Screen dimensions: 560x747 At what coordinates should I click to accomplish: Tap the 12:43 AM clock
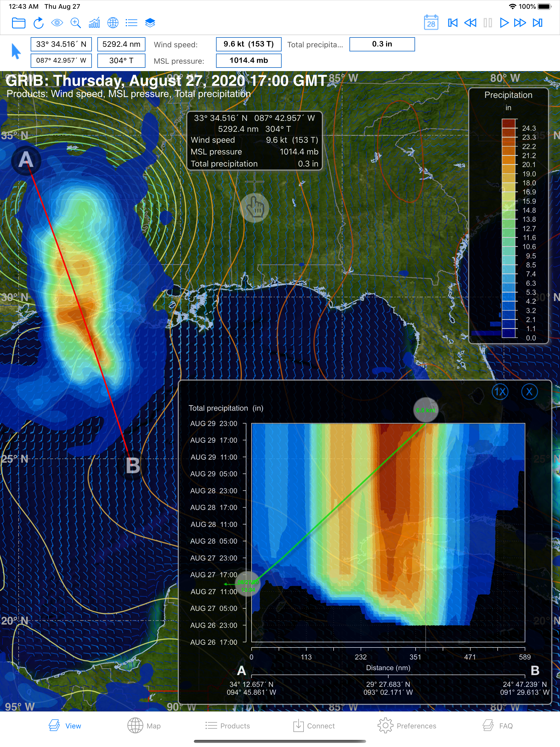pos(23,6)
